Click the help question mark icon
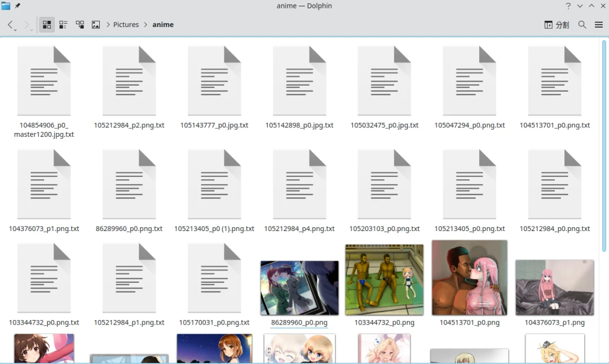The height and width of the screenshot is (364, 609). [568, 6]
